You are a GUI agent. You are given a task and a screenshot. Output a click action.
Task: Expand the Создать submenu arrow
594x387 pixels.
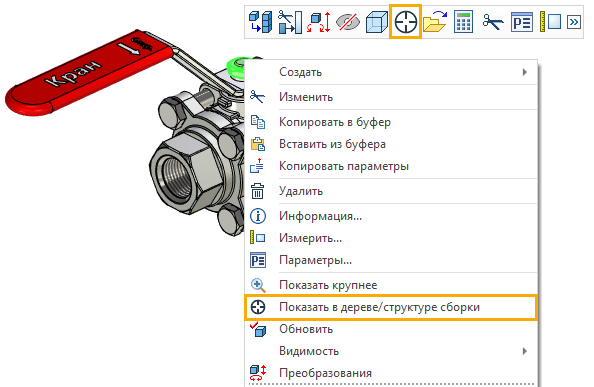coord(524,72)
